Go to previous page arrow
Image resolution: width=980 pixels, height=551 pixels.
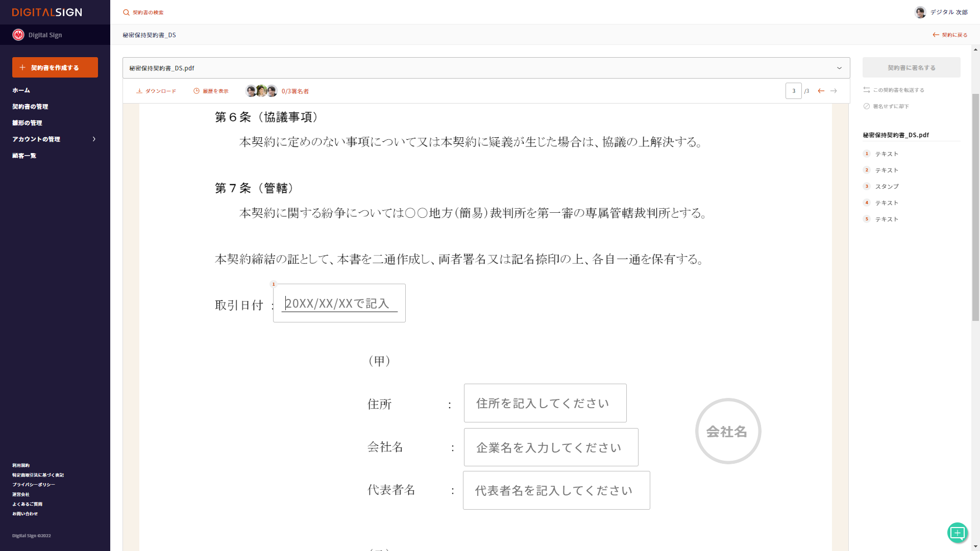[x=821, y=91]
